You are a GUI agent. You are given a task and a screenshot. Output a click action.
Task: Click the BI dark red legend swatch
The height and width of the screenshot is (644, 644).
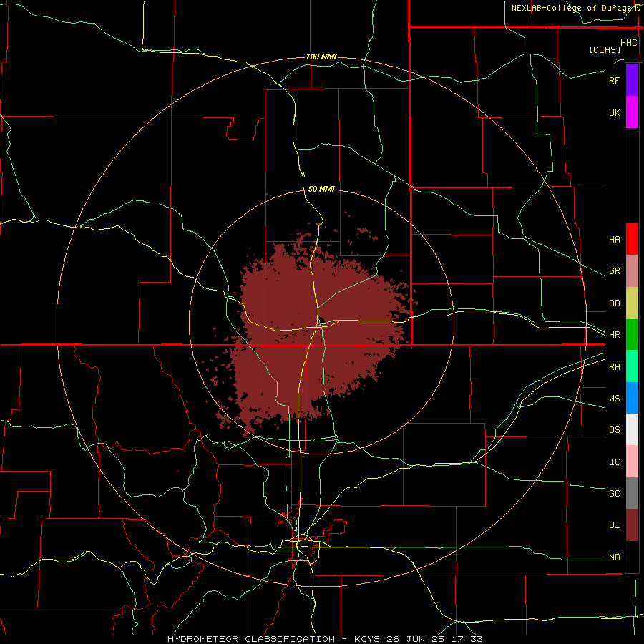(x=632, y=525)
